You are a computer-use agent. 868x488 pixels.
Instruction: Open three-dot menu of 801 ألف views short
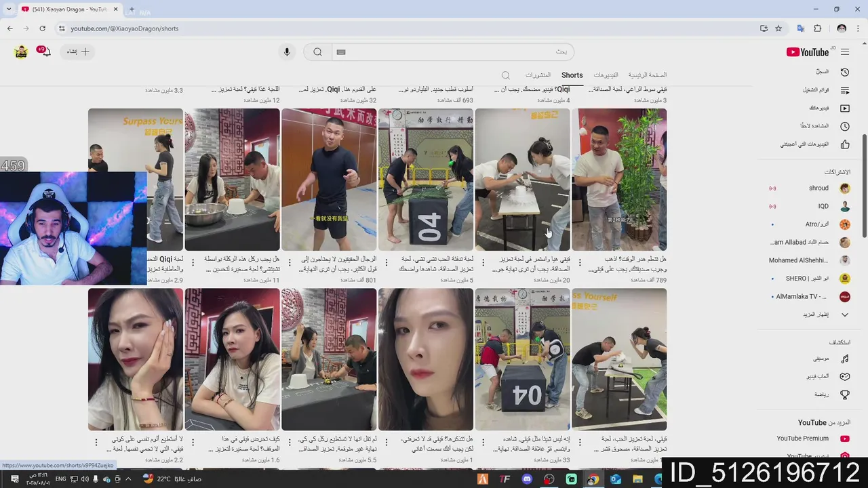[x=290, y=262]
